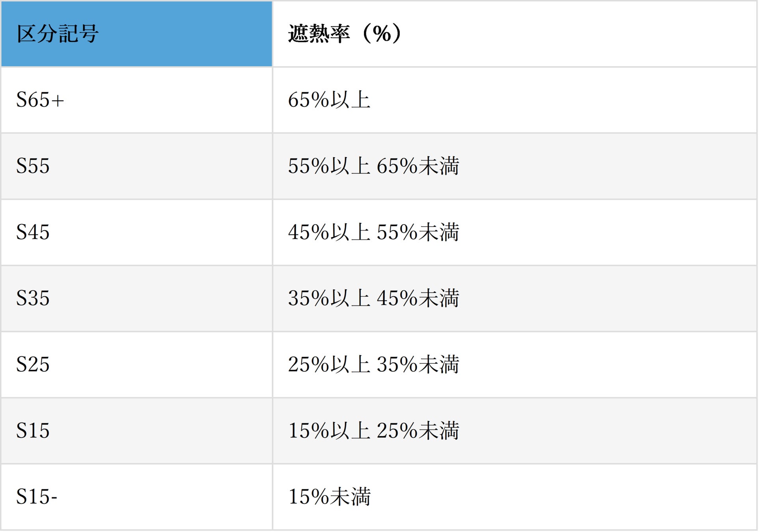Select the 15%以上 25%未満 cell
Image resolution: width=759 pixels, height=532 pixels.
click(515, 431)
